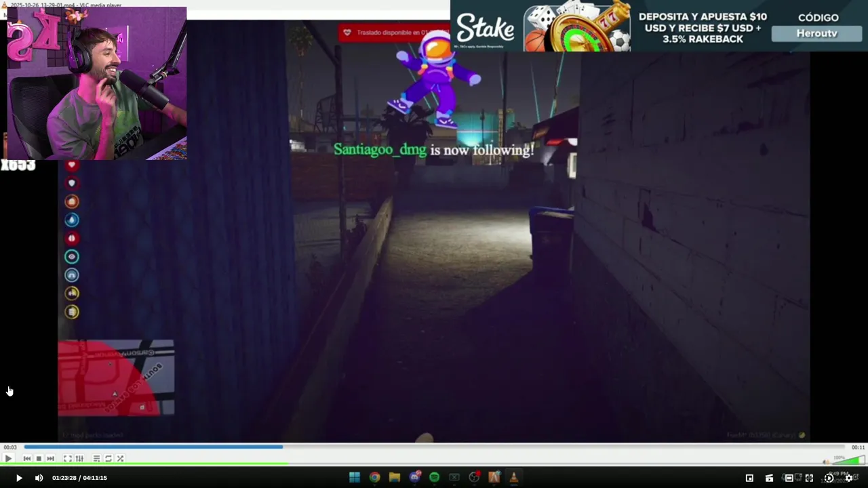
Task: Toggle VLC random shuffle mode
Action: point(120,459)
